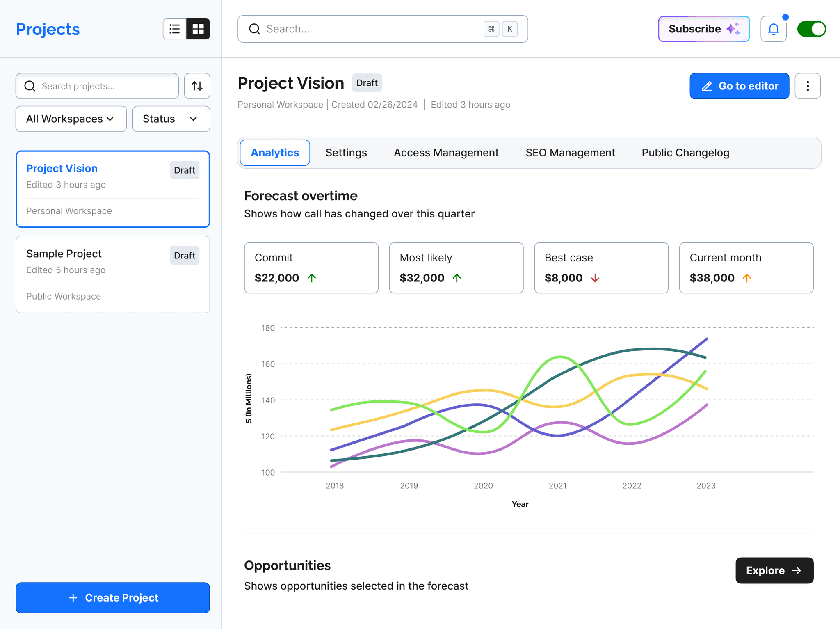Switch to Access Management tab
This screenshot has width=840, height=629.
[x=446, y=153]
